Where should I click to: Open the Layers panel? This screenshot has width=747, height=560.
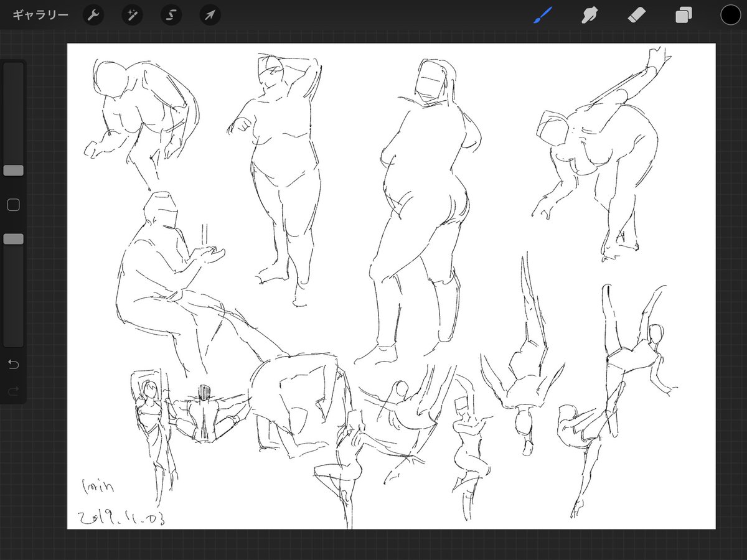point(684,15)
